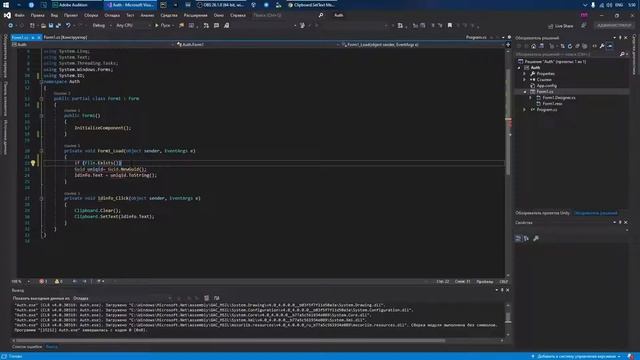
Task: Switch to Список ошибок tab
Action: tap(27, 347)
